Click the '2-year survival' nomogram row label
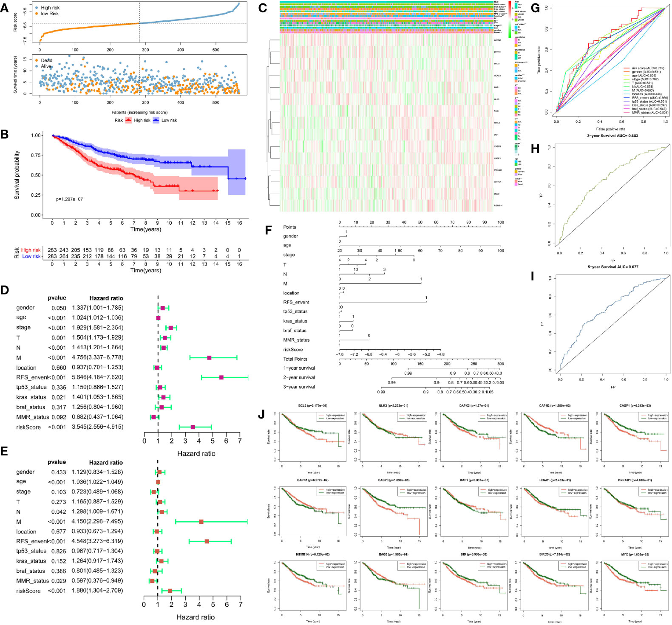This screenshot has width=672, height=625. (x=299, y=378)
